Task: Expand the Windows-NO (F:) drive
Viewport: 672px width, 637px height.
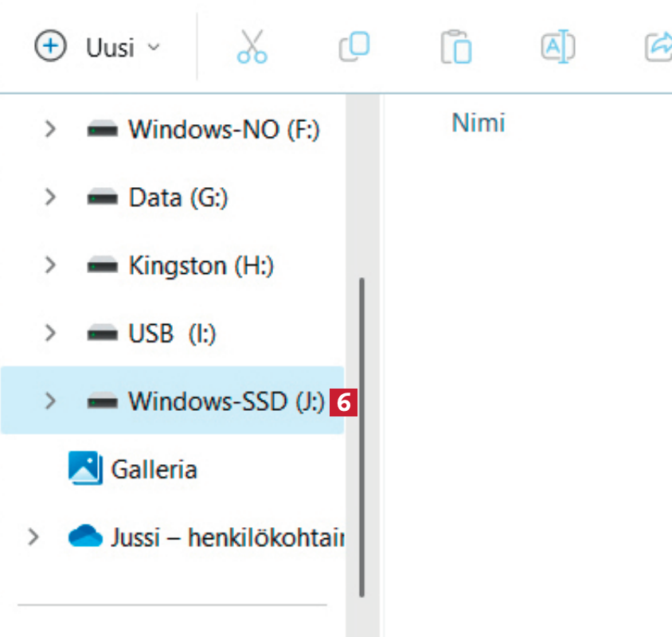Action: click(x=50, y=128)
